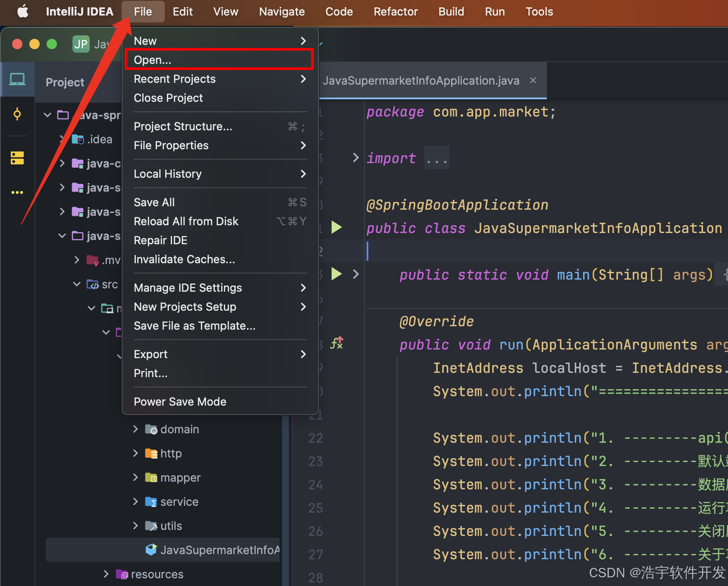Open the IntelliJ IDEA application menu
This screenshot has height=586, width=728.
80,12
